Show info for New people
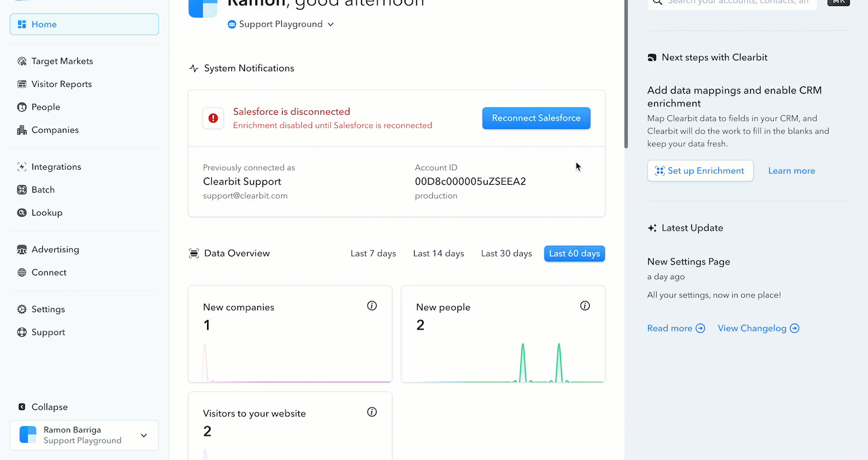The image size is (868, 460). pyautogui.click(x=585, y=306)
